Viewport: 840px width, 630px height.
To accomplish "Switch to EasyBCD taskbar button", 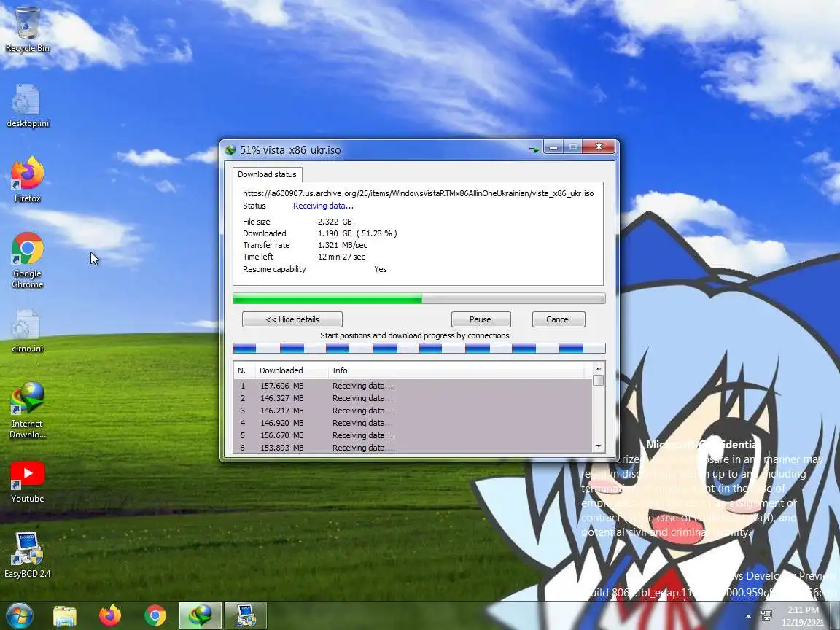I will coord(245,615).
